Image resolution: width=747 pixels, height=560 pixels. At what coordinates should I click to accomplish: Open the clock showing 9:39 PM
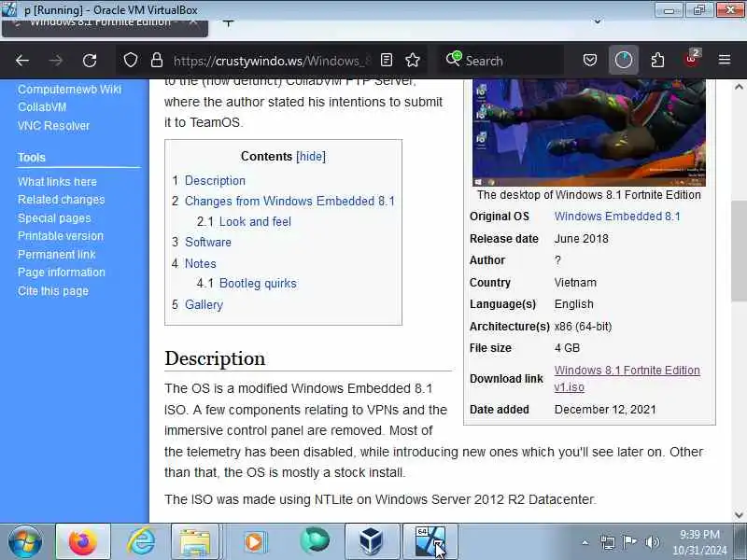coord(699,542)
